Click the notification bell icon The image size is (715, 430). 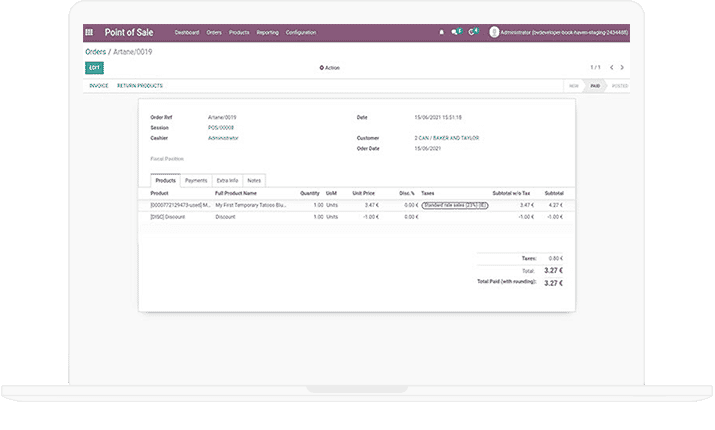point(441,32)
